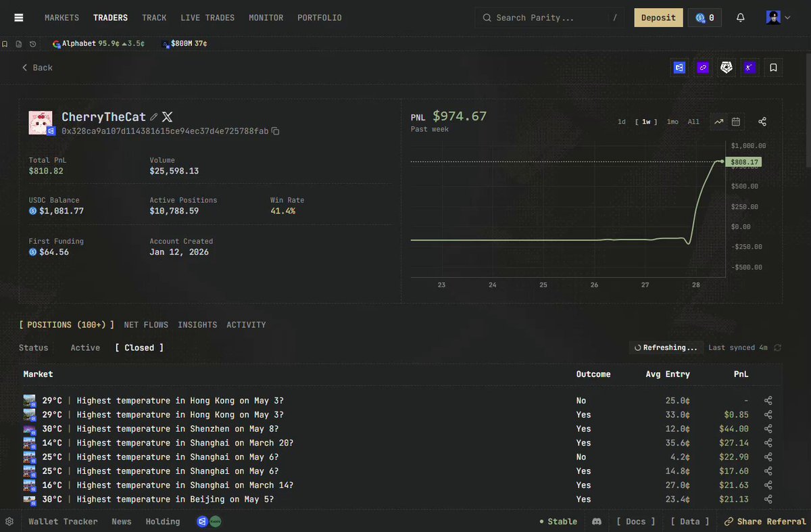Switch to the Net Flows tab
Screen dimensions: 811x532
click(x=146, y=325)
